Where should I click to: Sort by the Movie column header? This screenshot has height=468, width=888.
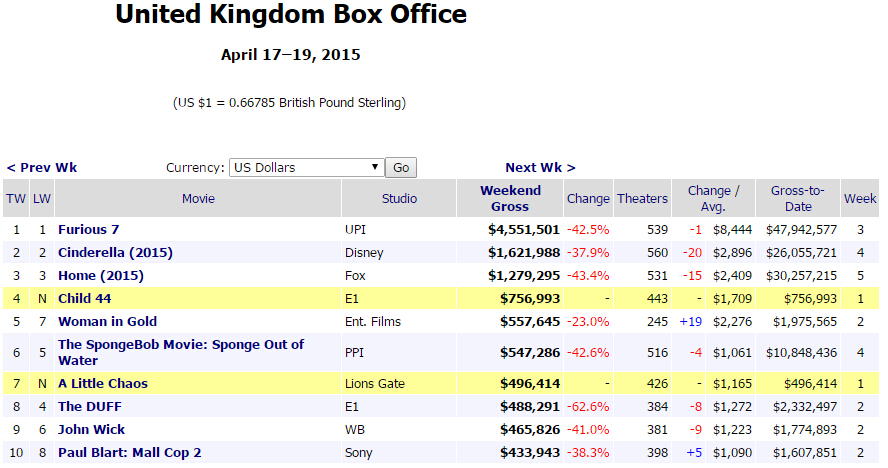click(198, 199)
